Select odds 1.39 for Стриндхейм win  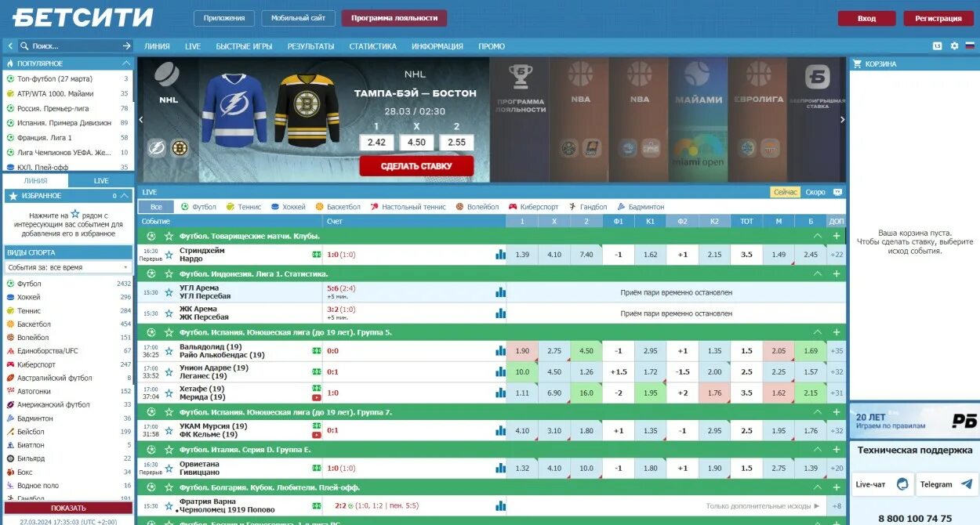(x=522, y=255)
